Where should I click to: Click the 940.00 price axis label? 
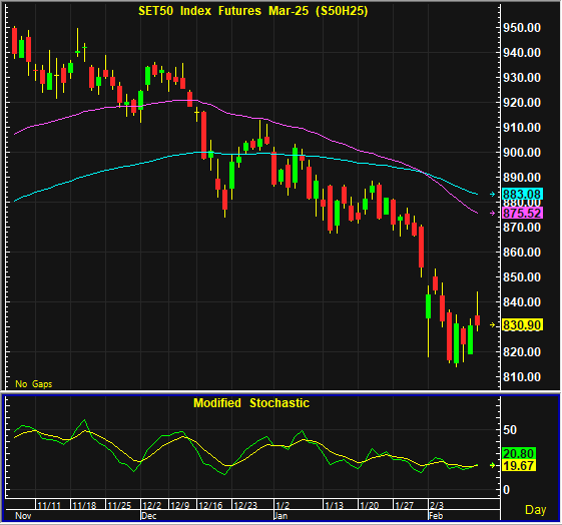pyautogui.click(x=522, y=53)
